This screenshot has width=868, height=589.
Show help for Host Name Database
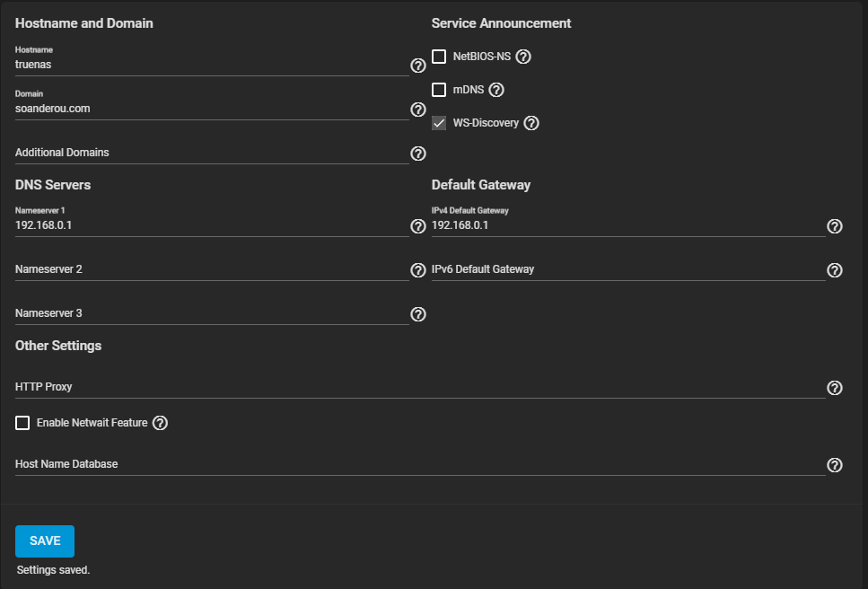tap(834, 465)
